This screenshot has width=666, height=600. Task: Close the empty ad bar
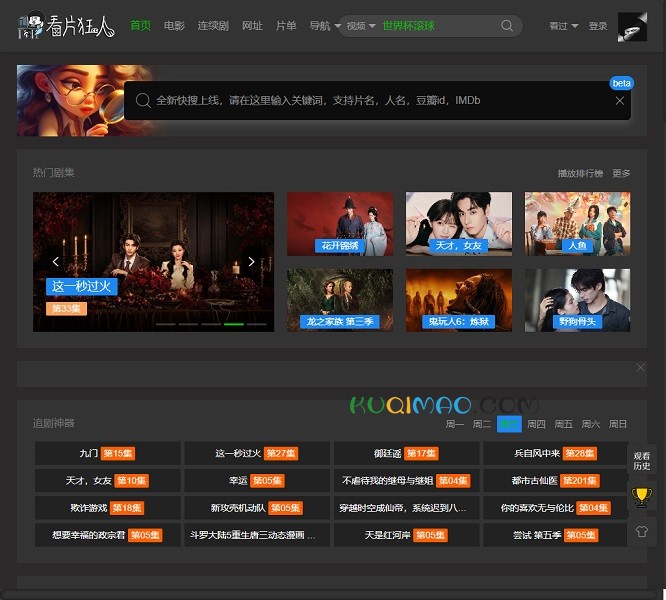pos(640,368)
